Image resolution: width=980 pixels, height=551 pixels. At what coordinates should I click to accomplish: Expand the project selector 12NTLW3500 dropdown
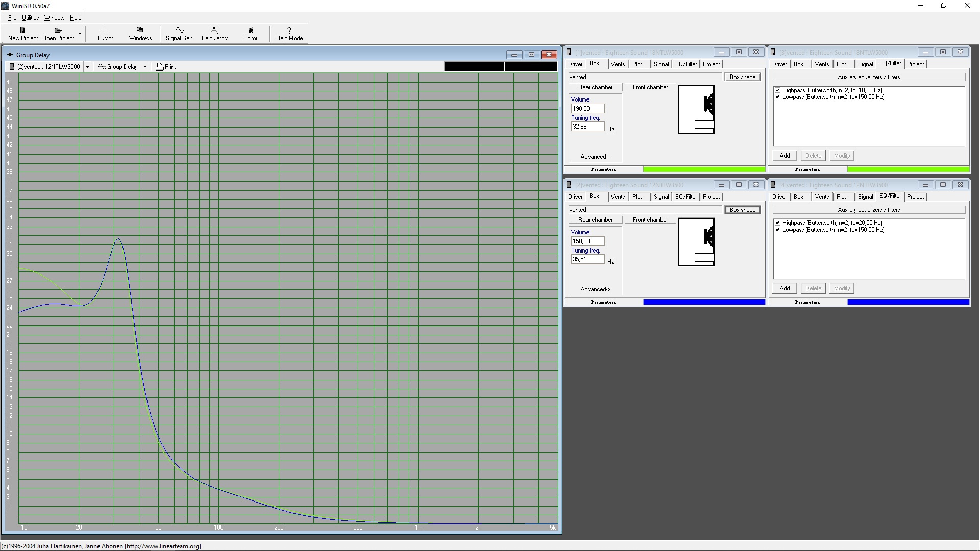87,67
